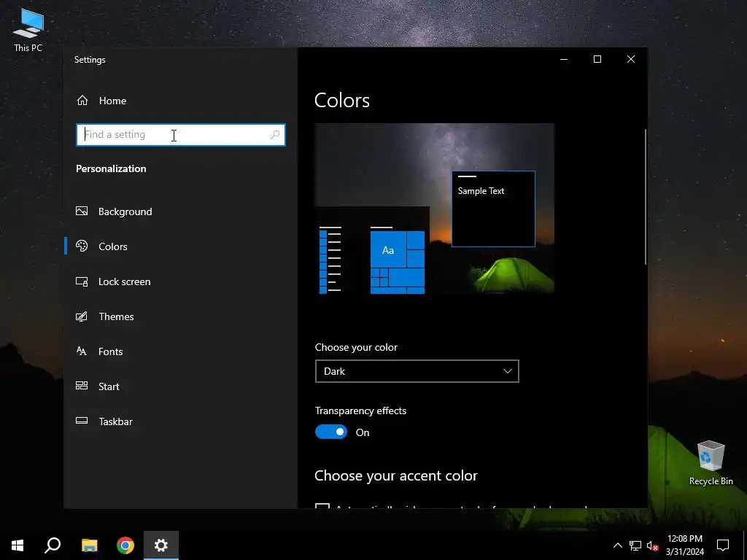Open Taskbar settings page

click(181, 421)
